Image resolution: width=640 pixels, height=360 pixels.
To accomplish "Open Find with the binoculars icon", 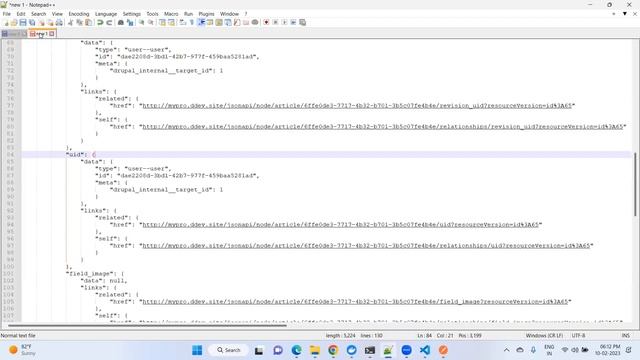I will pos(121,22).
